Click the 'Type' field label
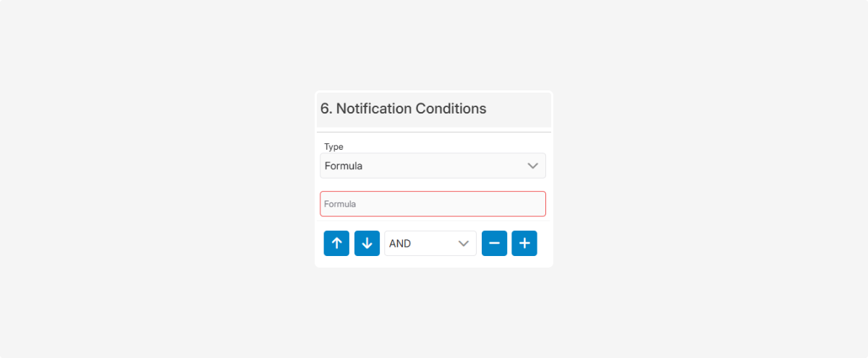The width and height of the screenshot is (868, 358). pos(333,147)
